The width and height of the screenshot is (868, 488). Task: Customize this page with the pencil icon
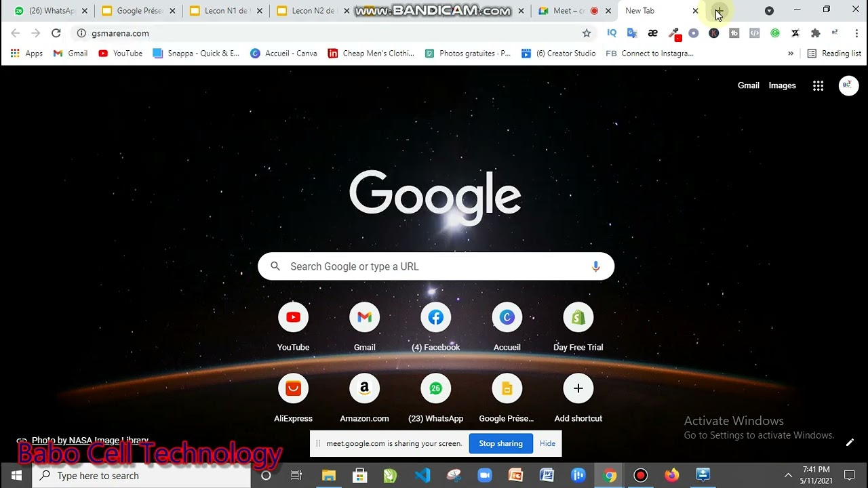click(850, 443)
